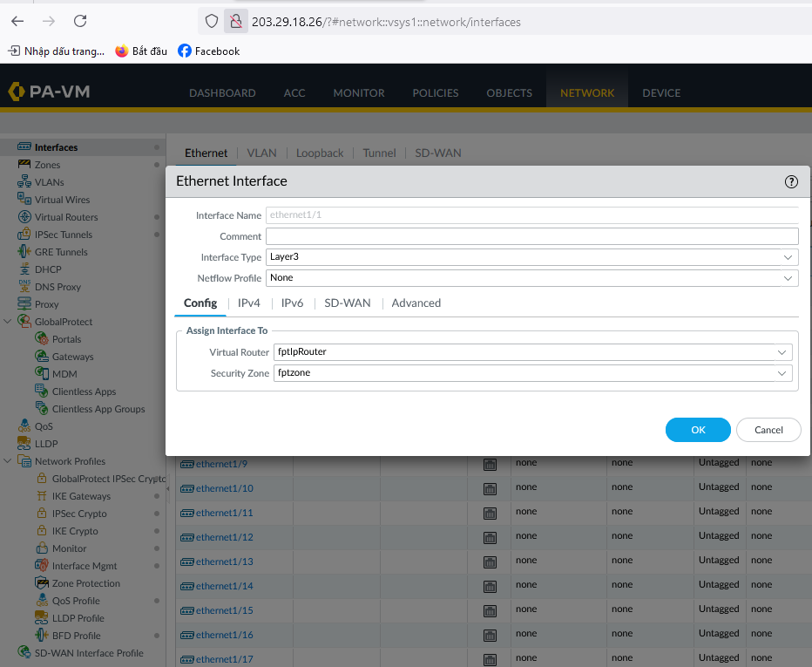Switch to the IPv4 tab
Screen dimensions: 812x667
pyautogui.click(x=249, y=303)
